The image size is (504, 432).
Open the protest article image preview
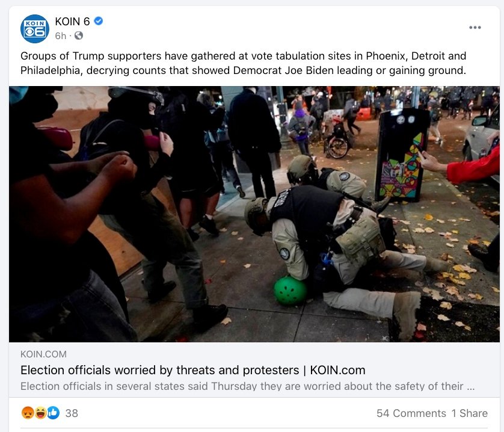(254, 214)
